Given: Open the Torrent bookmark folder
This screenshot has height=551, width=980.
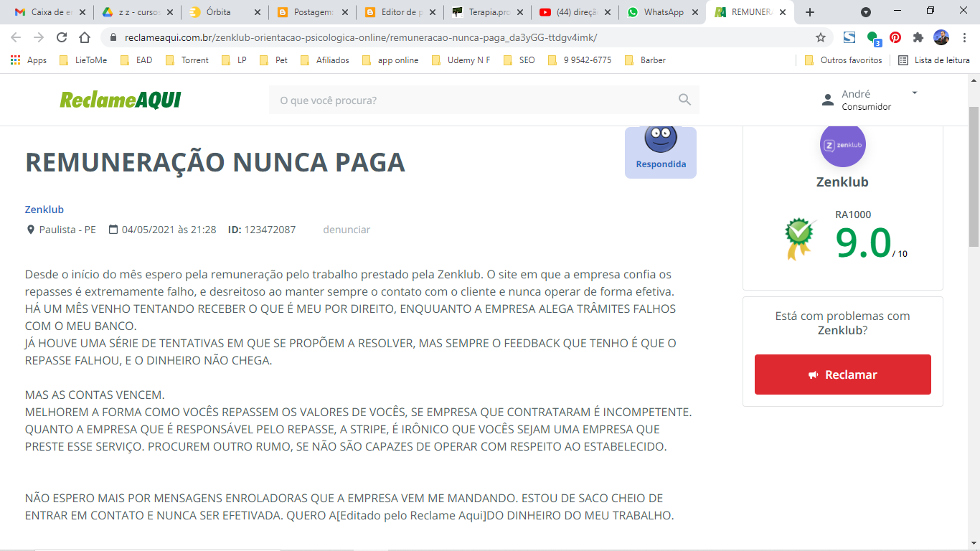Looking at the screenshot, I should [x=187, y=60].
